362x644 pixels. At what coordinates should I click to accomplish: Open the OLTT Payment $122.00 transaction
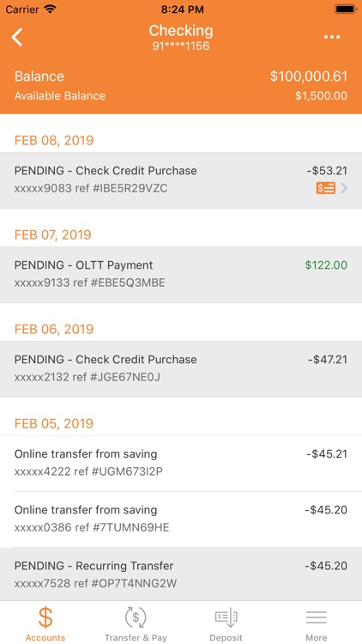click(181, 275)
